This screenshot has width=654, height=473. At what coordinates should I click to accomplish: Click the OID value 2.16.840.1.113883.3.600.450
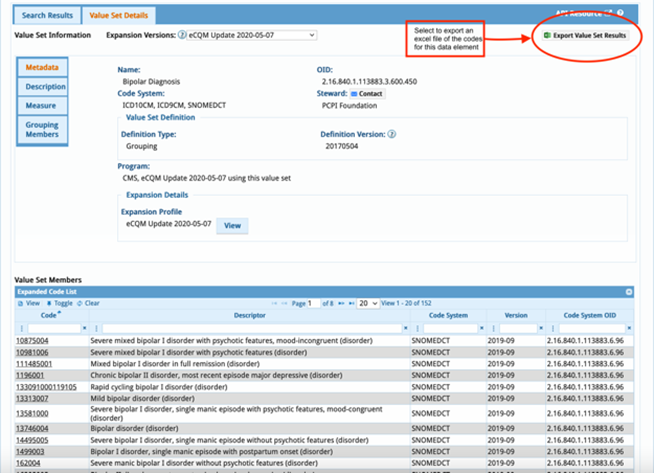pos(369,82)
